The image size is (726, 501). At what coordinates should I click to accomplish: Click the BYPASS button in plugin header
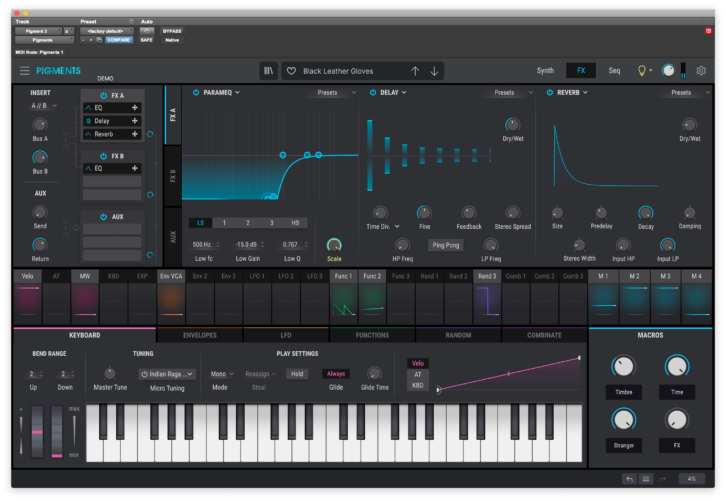[172, 31]
